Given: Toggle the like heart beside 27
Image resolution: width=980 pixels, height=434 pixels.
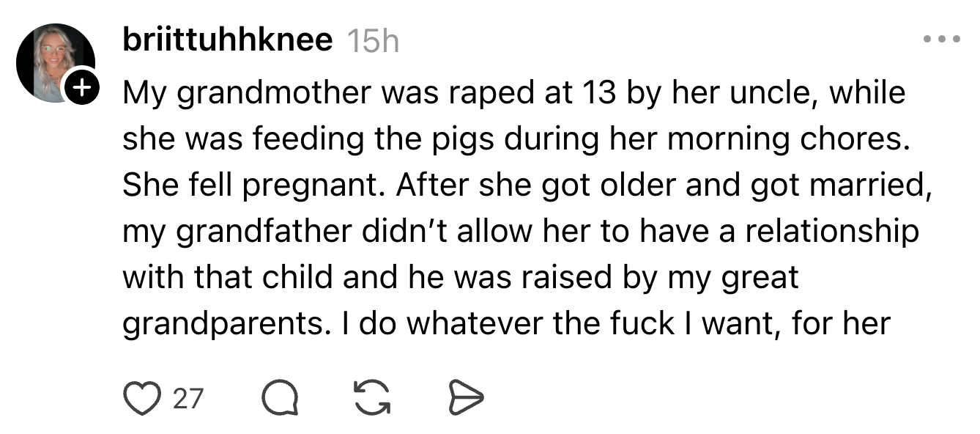Looking at the screenshot, I should pyautogui.click(x=141, y=398).
